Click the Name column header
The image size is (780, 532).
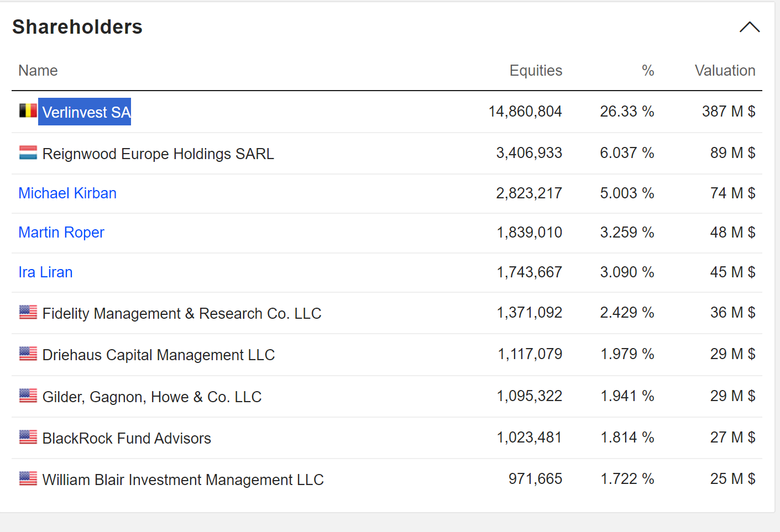[38, 71]
